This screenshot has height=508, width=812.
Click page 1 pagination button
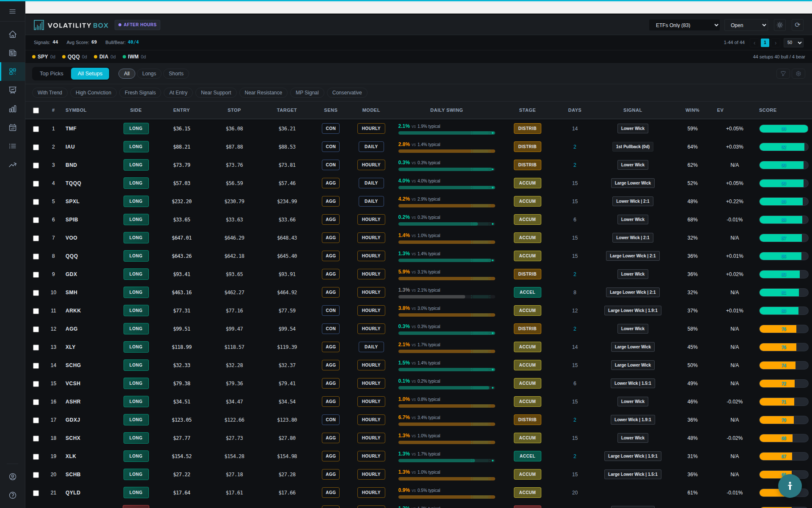tap(765, 43)
